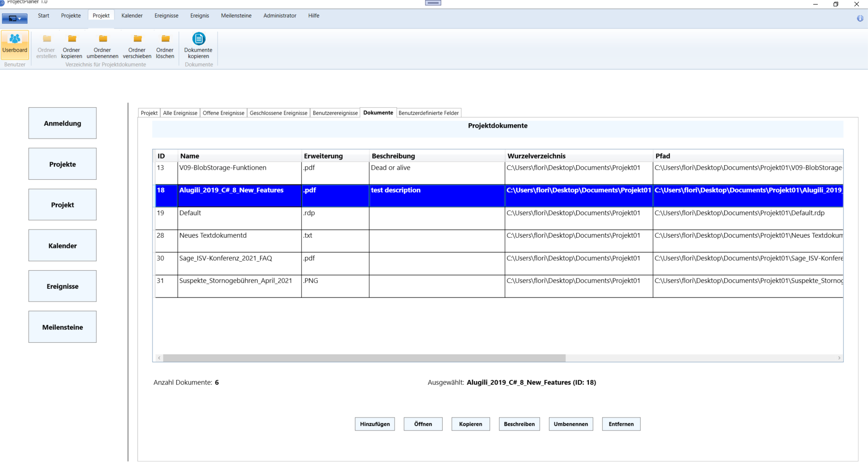Click the Umbenennen button
Viewport: 868px width, 470px height.
pos(571,424)
